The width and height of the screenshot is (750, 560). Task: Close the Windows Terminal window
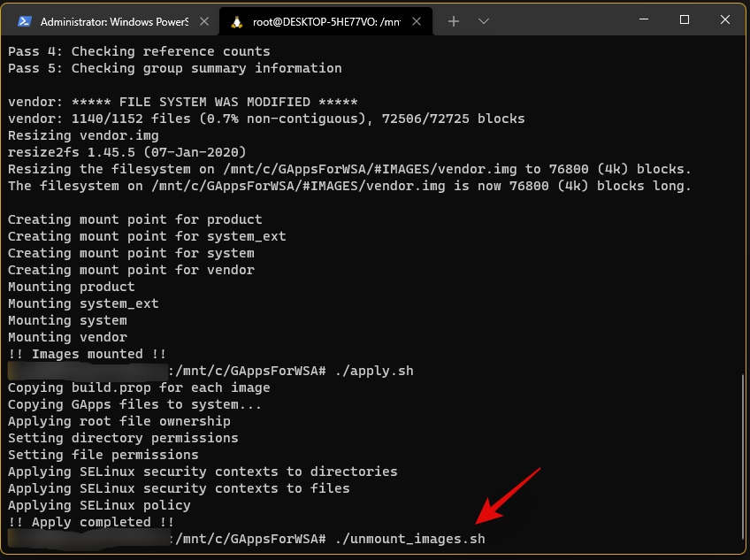[x=725, y=19]
